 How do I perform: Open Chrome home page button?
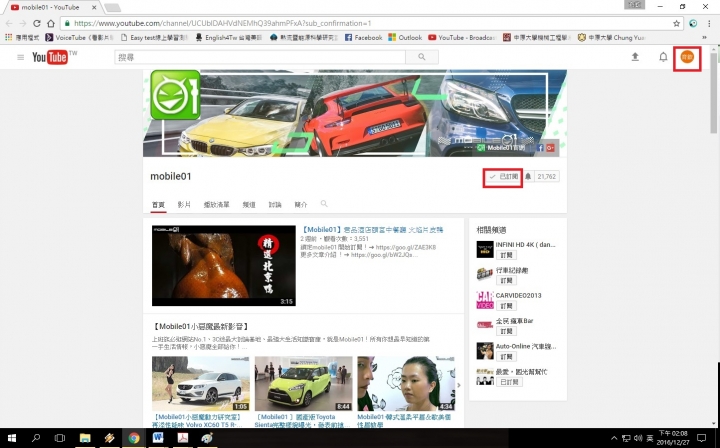point(51,23)
